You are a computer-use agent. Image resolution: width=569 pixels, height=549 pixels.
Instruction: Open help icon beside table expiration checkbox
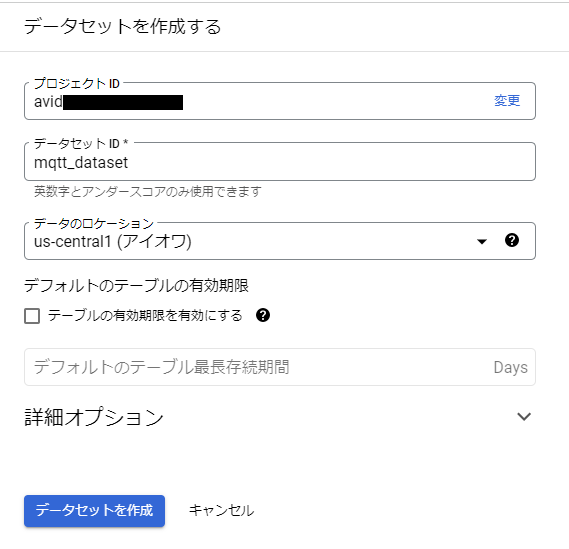pos(263,315)
